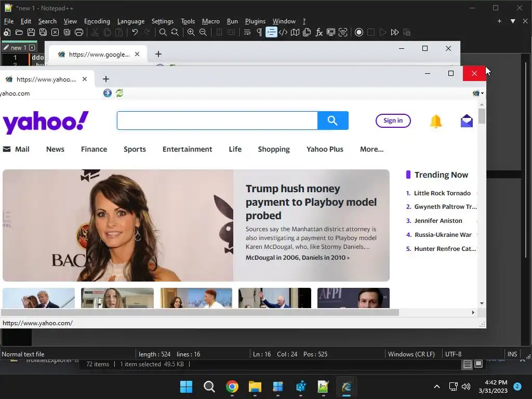532x399 pixels.
Task: Click trending topic Little Rock Tornado
Action: click(x=443, y=193)
